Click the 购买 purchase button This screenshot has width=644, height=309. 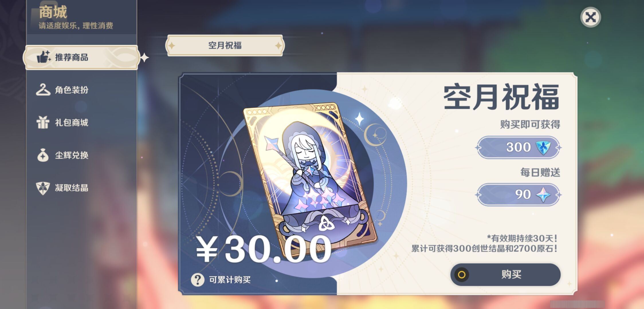point(506,275)
